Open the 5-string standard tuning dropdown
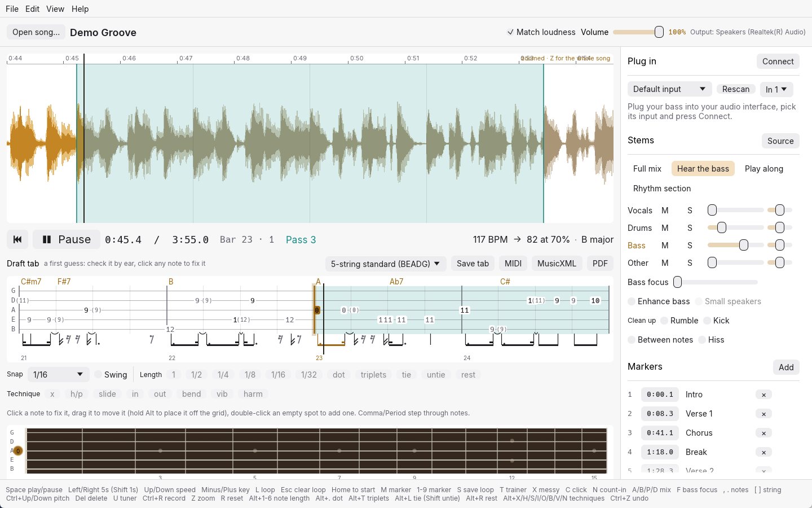The height and width of the screenshot is (508, 812). click(386, 264)
